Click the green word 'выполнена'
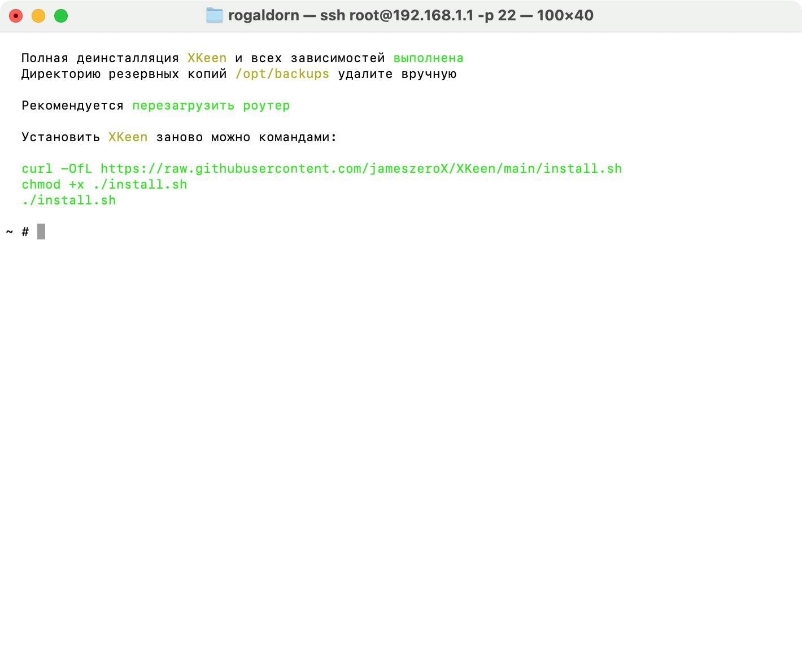 click(x=428, y=58)
